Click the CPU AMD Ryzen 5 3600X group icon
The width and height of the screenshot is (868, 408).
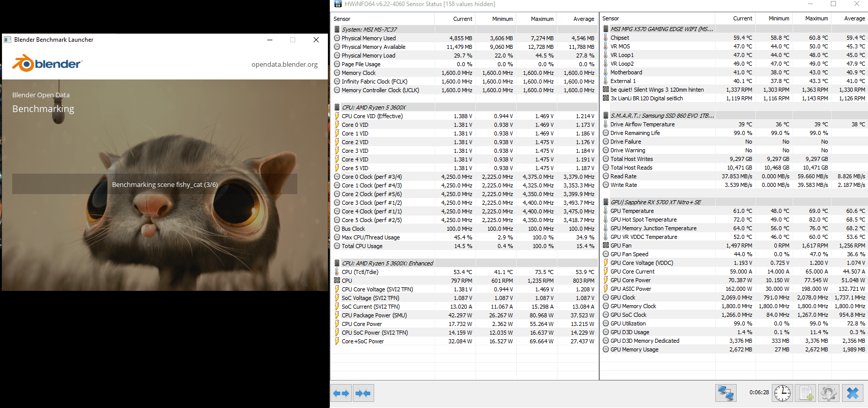point(337,107)
